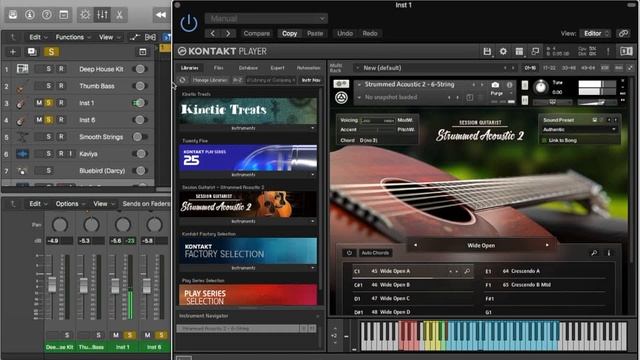Open the Editors scissors icon

click(119, 15)
